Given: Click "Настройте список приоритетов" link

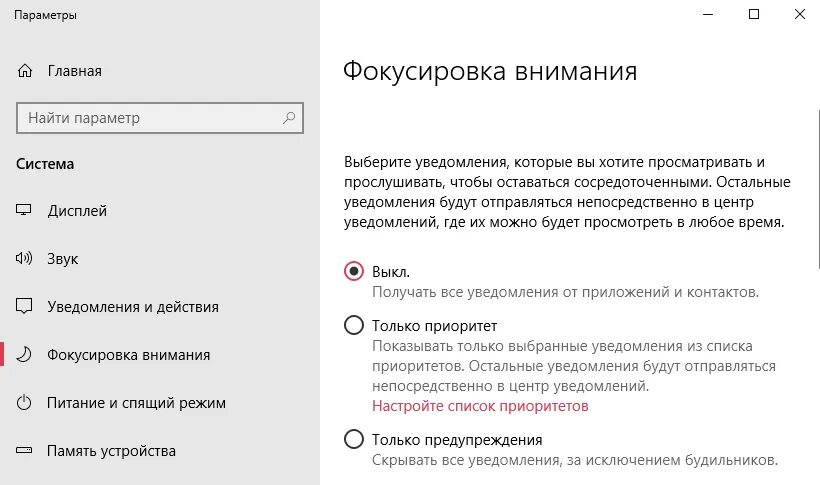Looking at the screenshot, I should coord(480,406).
